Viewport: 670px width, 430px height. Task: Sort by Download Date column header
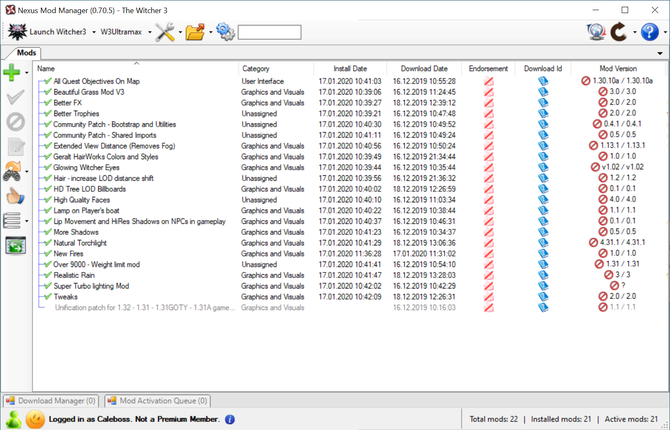coord(424,68)
